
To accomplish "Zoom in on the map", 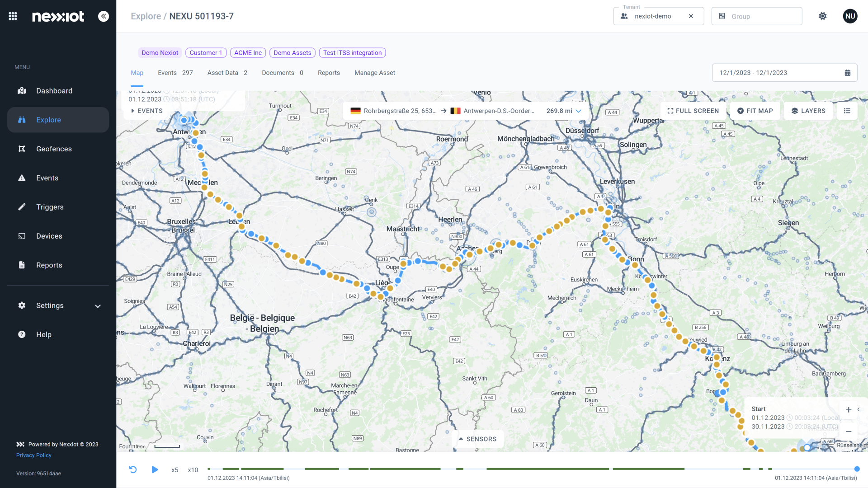I will (x=849, y=410).
